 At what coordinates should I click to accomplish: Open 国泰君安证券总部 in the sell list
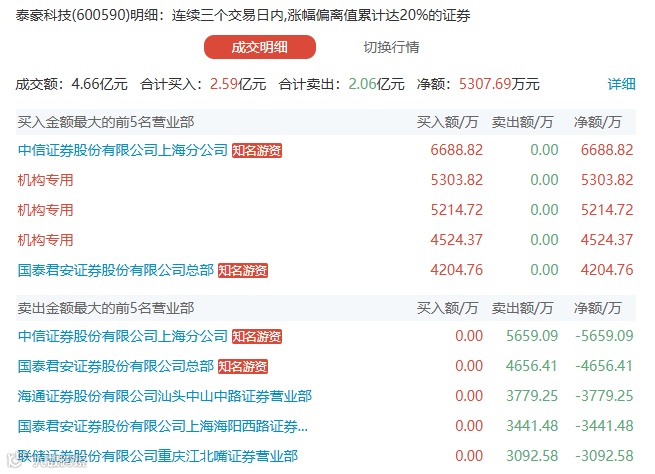point(116,366)
